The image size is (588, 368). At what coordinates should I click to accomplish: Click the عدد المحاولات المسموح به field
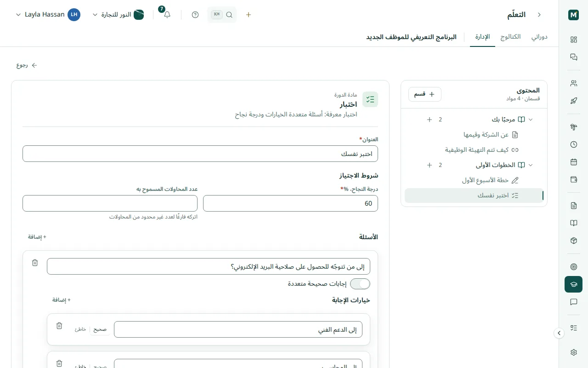pyautogui.click(x=110, y=203)
